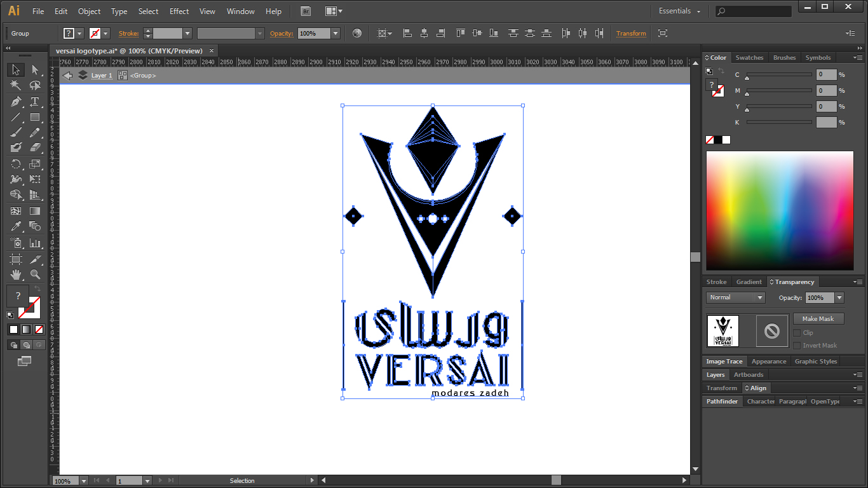Open the Effect menu
Image resolution: width=868 pixels, height=488 pixels.
pyautogui.click(x=179, y=11)
